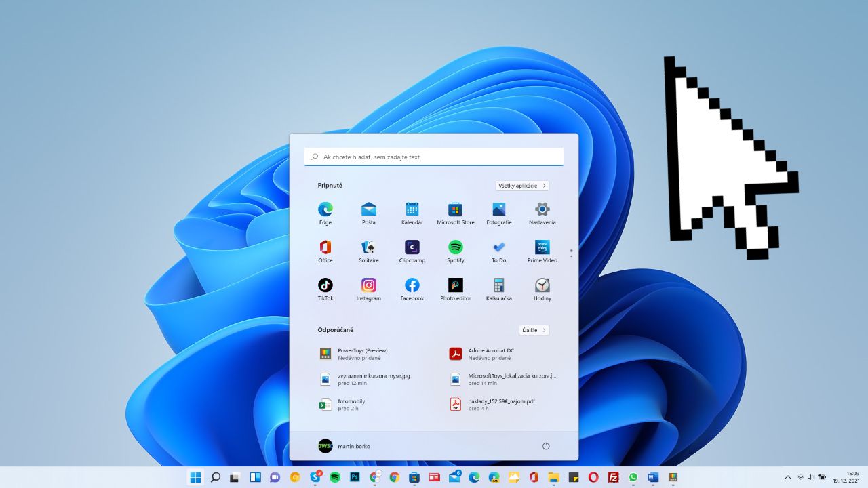
Task: Launch Office from pinned apps
Action: click(325, 251)
